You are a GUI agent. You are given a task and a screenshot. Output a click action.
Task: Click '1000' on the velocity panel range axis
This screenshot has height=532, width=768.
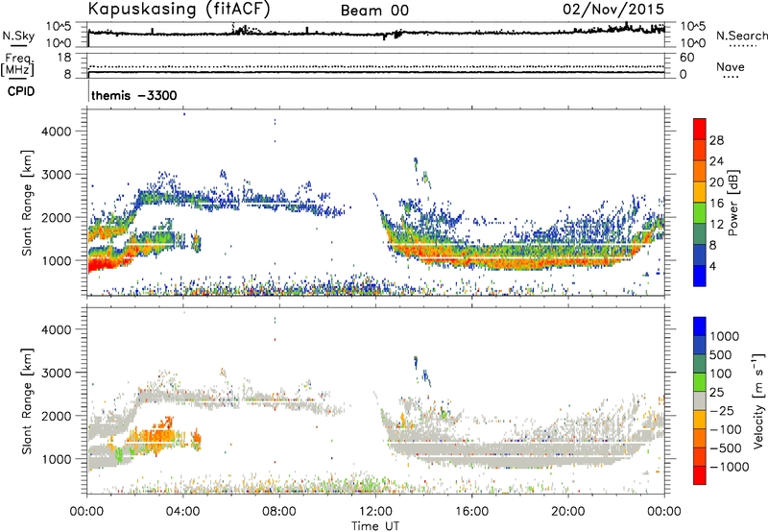57,459
